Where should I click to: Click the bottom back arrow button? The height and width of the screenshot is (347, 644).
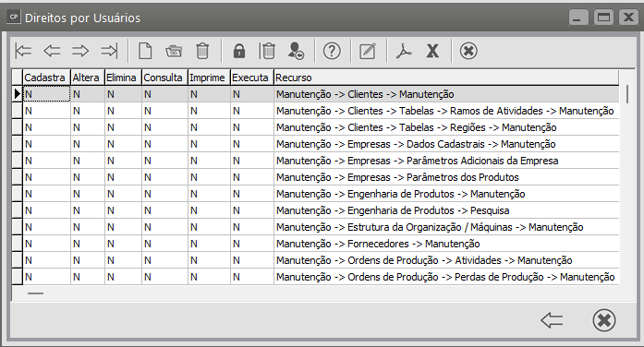(x=552, y=320)
